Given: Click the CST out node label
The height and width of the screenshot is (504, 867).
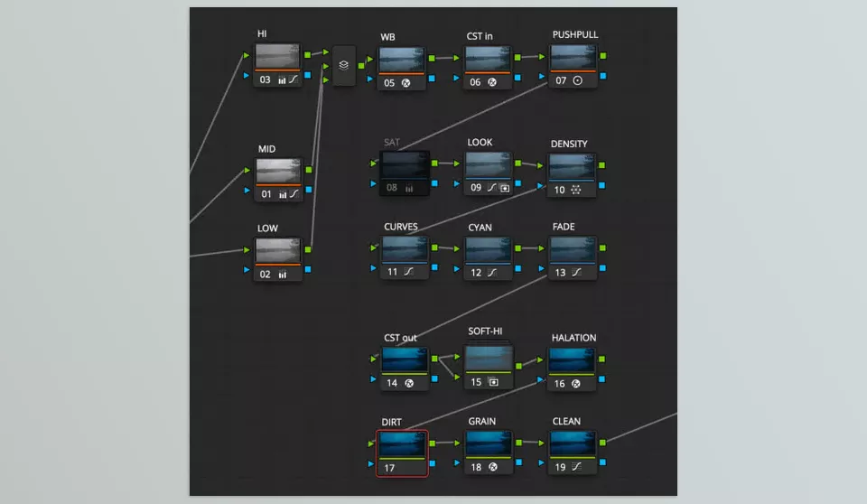Looking at the screenshot, I should (400, 338).
